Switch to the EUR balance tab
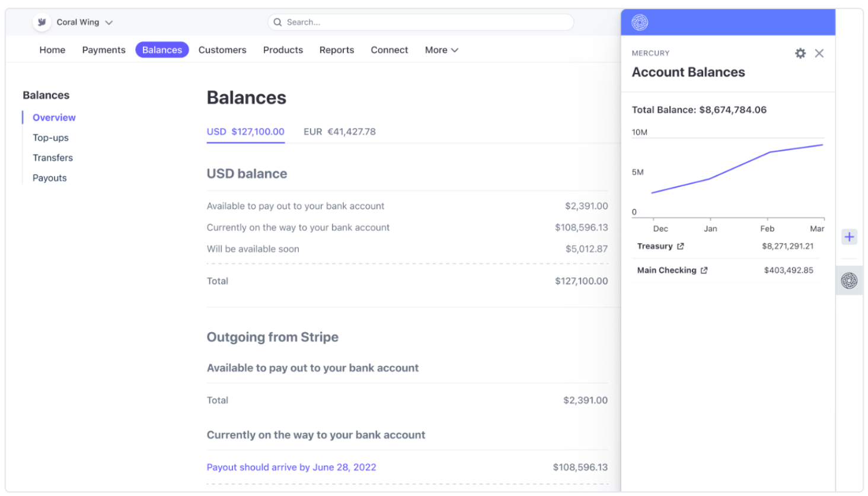Viewport: 868px width, 496px height. point(339,132)
